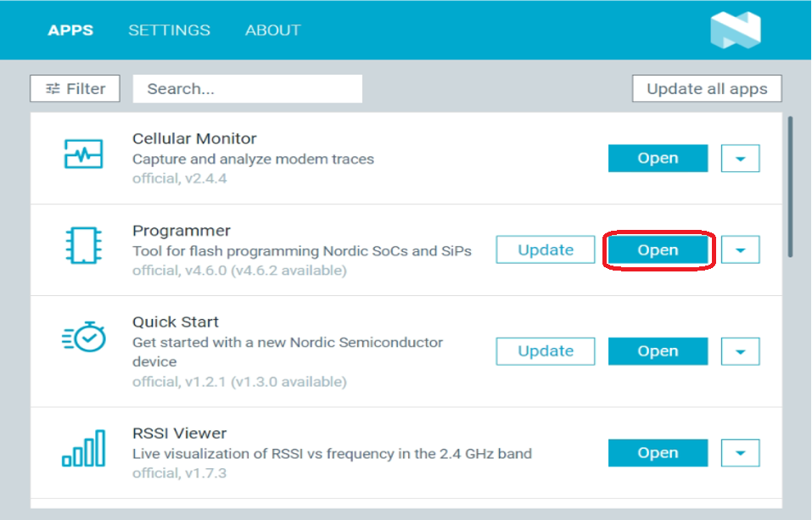812x520 pixels.
Task: Update the Quick Start app
Action: tap(546, 351)
